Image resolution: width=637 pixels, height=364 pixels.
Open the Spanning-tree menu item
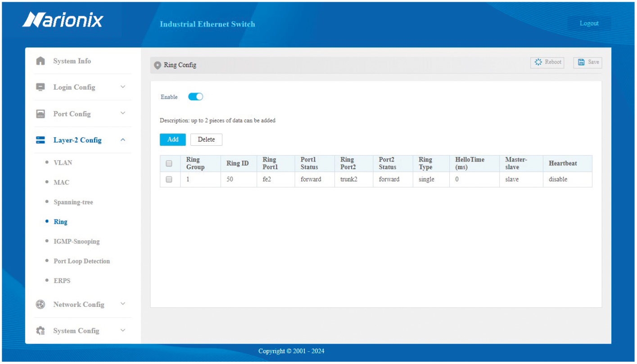pyautogui.click(x=73, y=202)
